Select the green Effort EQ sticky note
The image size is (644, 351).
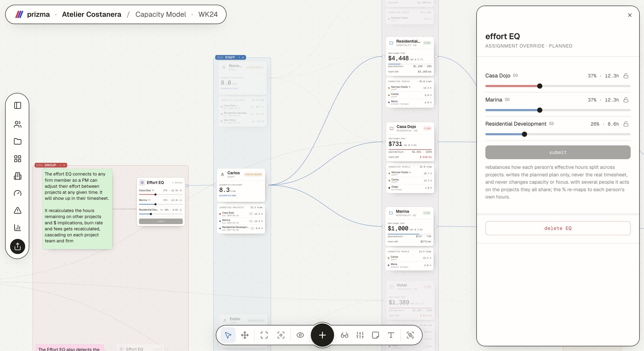(x=77, y=209)
